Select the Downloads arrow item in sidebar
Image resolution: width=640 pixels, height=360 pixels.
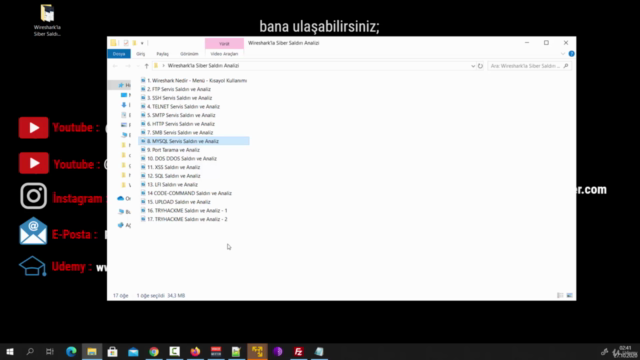click(124, 105)
